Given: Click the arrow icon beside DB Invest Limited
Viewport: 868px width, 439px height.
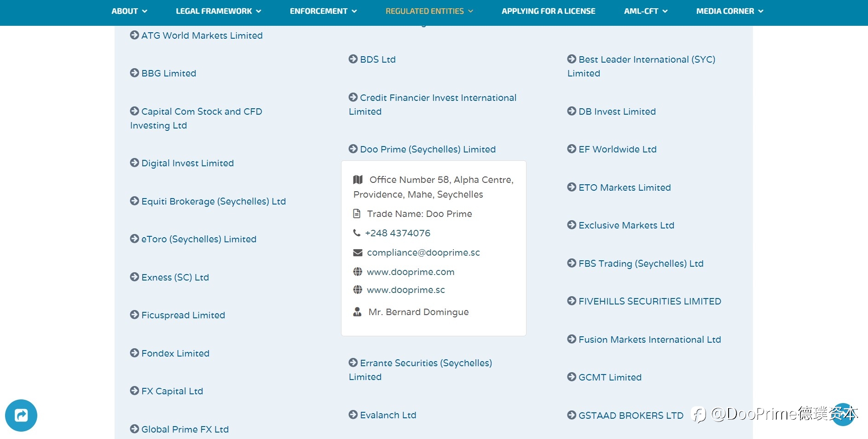Looking at the screenshot, I should coord(572,111).
